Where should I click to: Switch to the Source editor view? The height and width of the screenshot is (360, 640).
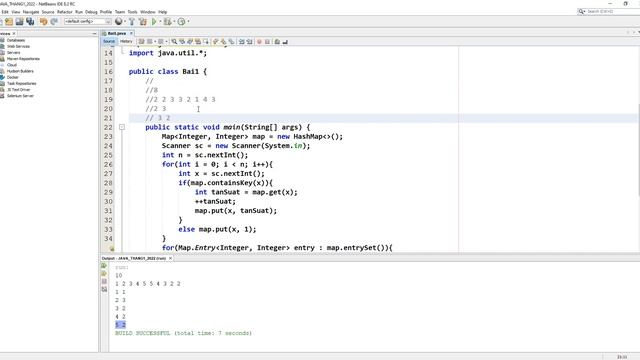pyautogui.click(x=109, y=41)
